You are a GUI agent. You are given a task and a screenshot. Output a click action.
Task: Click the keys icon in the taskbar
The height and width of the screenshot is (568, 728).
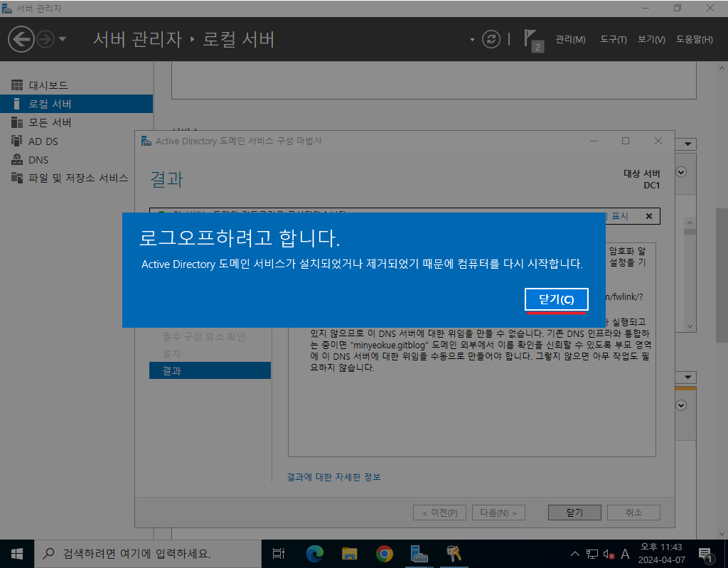click(x=454, y=554)
